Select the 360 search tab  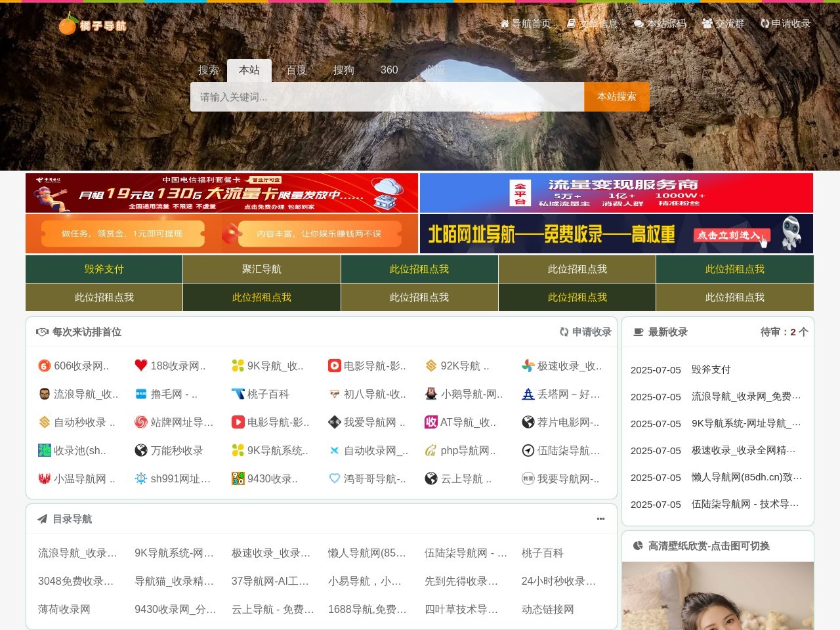pyautogui.click(x=389, y=70)
